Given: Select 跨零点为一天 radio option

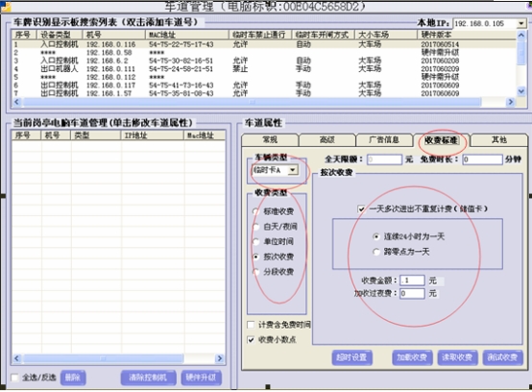Looking at the screenshot, I should tap(375, 252).
